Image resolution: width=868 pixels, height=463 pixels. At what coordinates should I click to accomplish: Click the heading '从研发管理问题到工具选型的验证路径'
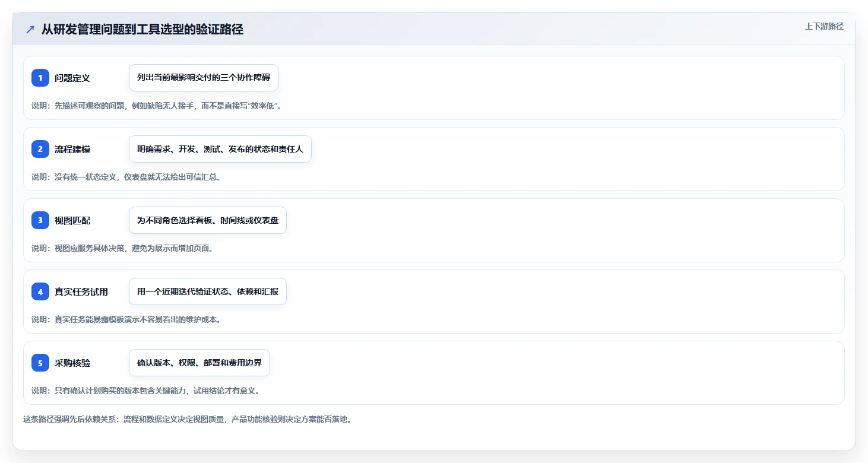142,30
